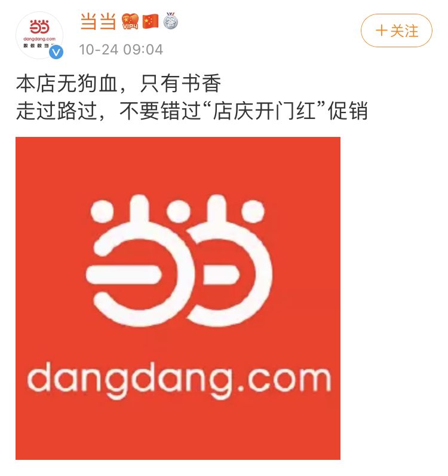Click the 只有书香 phrase in post
The height and width of the screenshot is (476, 448).
coord(180,84)
